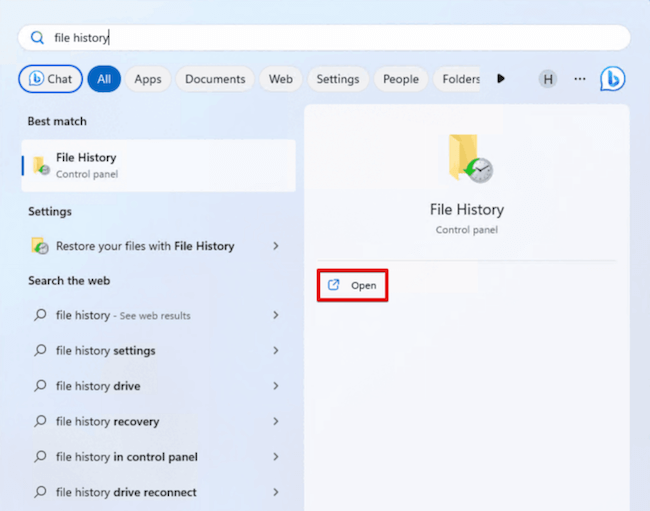
Task: Select the Apps filter tab
Action: [x=148, y=79]
